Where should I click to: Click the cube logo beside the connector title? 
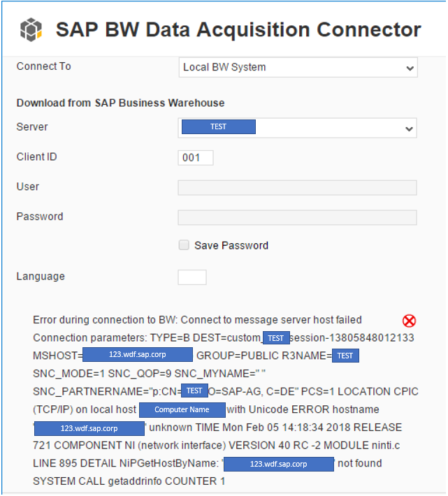click(31, 30)
